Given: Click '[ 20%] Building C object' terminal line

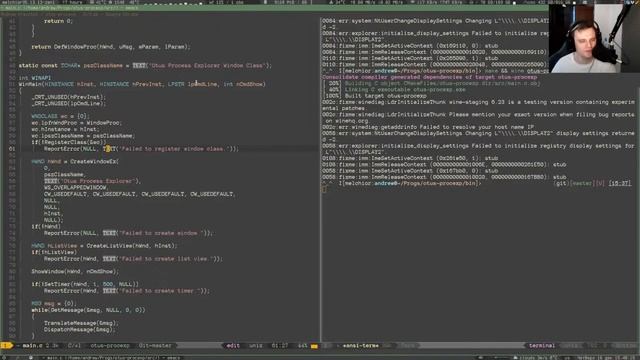Looking at the screenshot, I should click(x=432, y=84).
